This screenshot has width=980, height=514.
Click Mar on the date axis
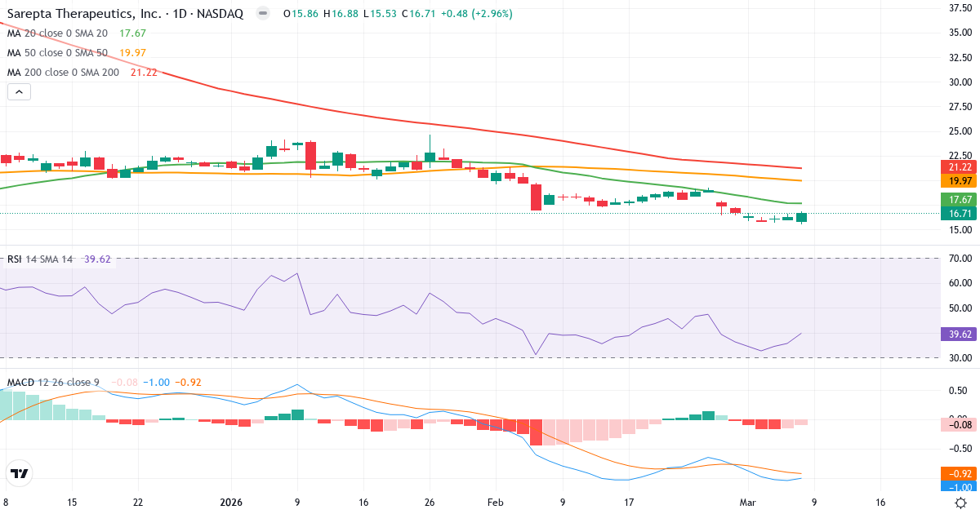(748, 503)
